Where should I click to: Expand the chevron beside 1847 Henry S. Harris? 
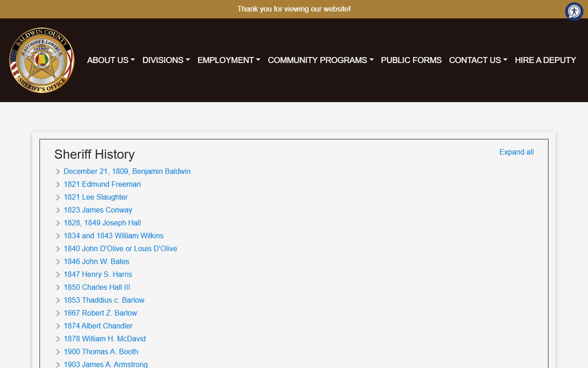point(58,275)
